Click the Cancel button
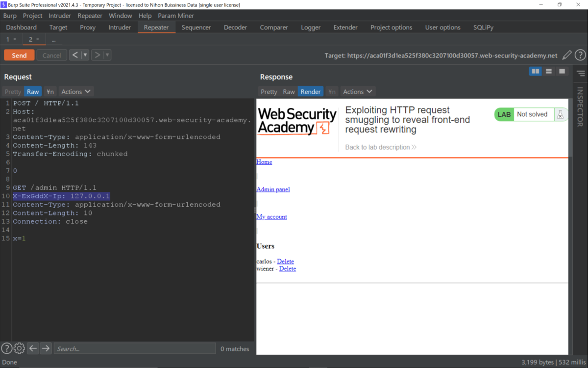Image resolution: width=588 pixels, height=368 pixels. point(52,55)
